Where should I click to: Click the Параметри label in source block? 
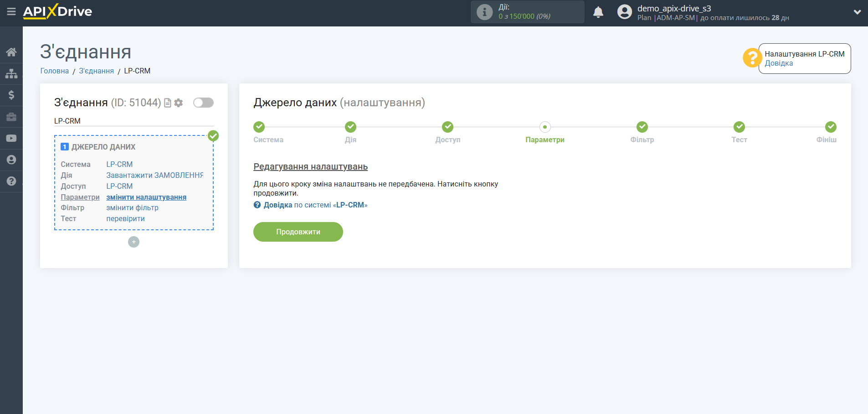tap(80, 197)
